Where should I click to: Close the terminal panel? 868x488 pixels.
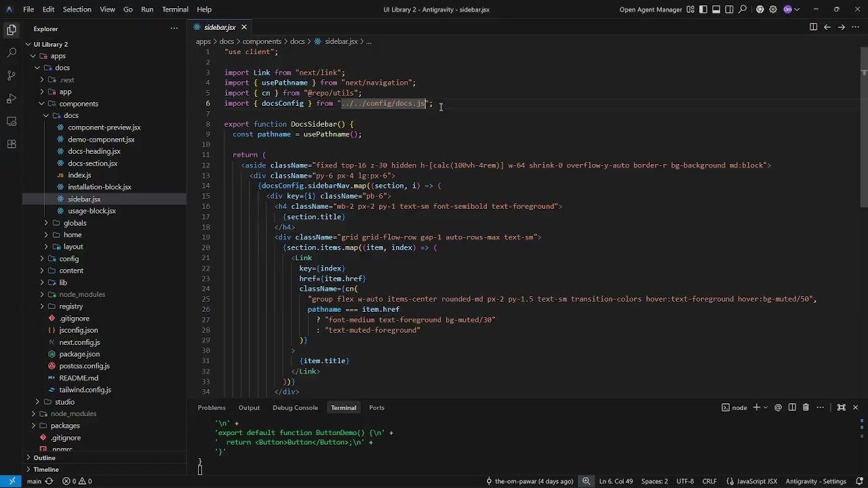tap(855, 407)
